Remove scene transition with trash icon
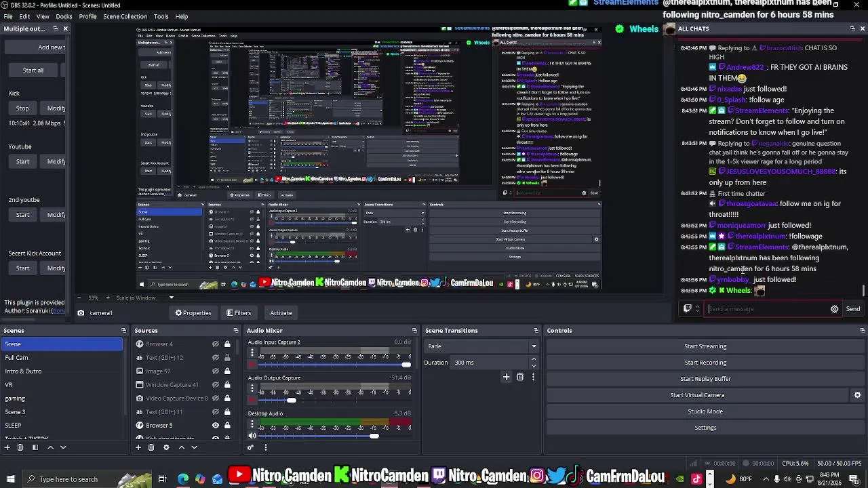The height and width of the screenshot is (488, 868). pos(520,377)
